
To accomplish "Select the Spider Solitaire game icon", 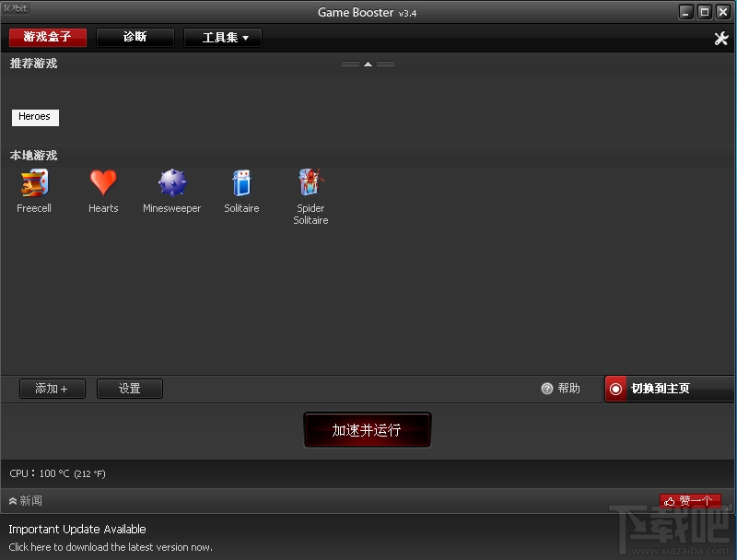I will (x=310, y=182).
